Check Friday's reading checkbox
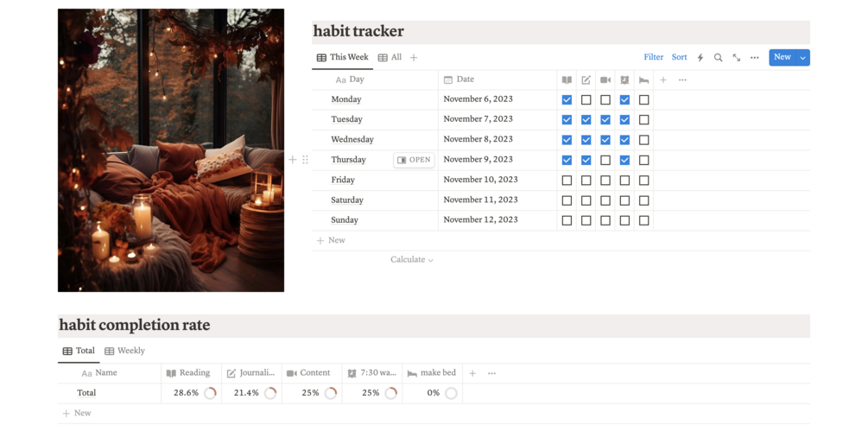 [567, 181]
